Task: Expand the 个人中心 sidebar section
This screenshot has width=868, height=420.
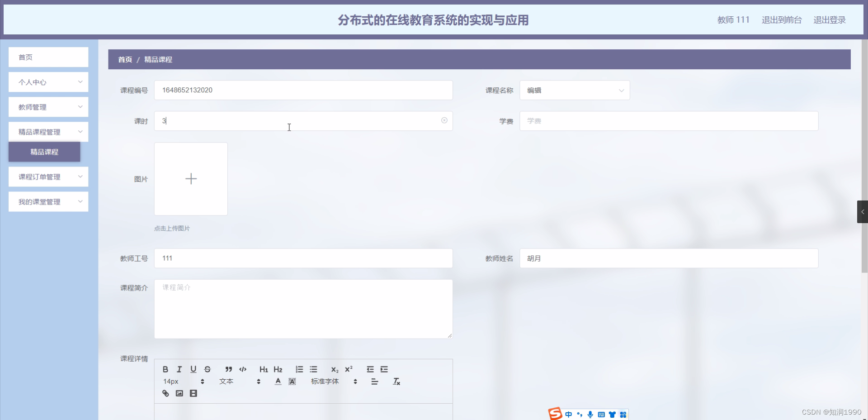Action: pos(48,82)
